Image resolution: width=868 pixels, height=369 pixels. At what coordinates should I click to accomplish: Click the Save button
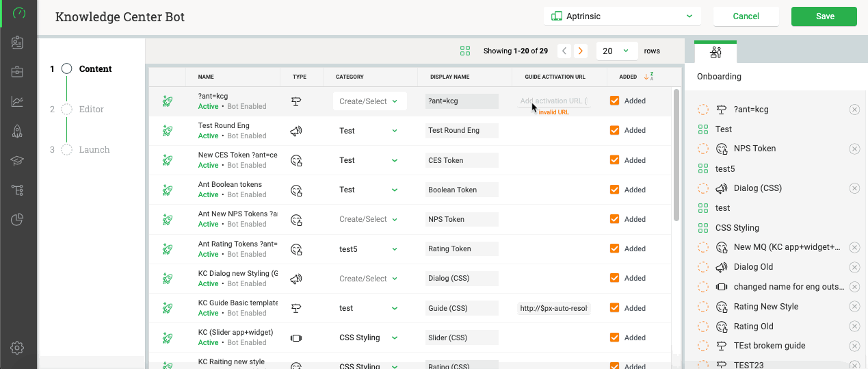824,16
